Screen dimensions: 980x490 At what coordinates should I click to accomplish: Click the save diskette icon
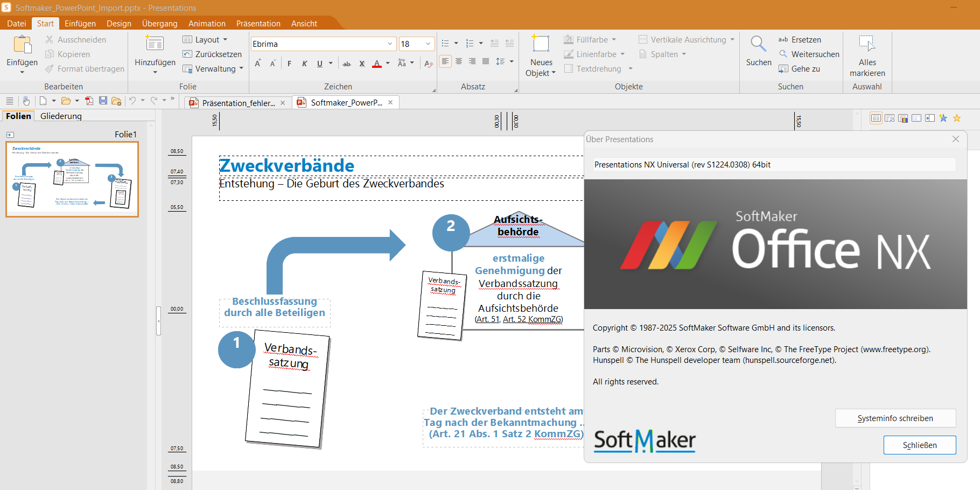103,101
